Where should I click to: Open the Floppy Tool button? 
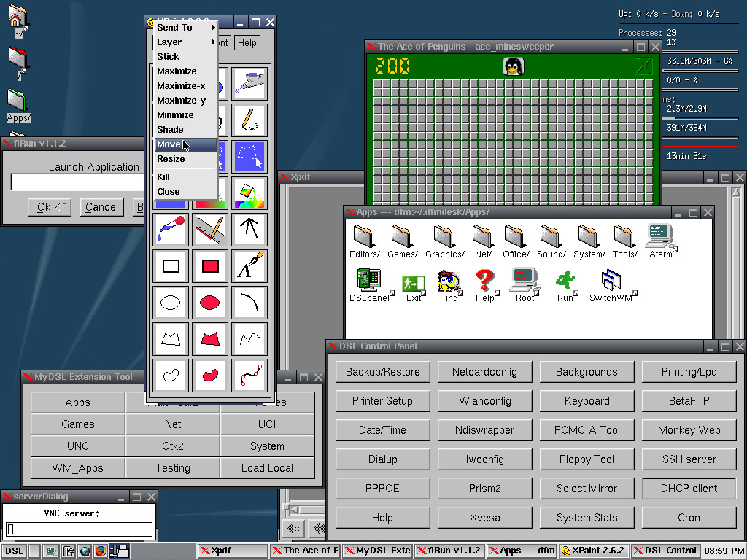click(x=587, y=459)
